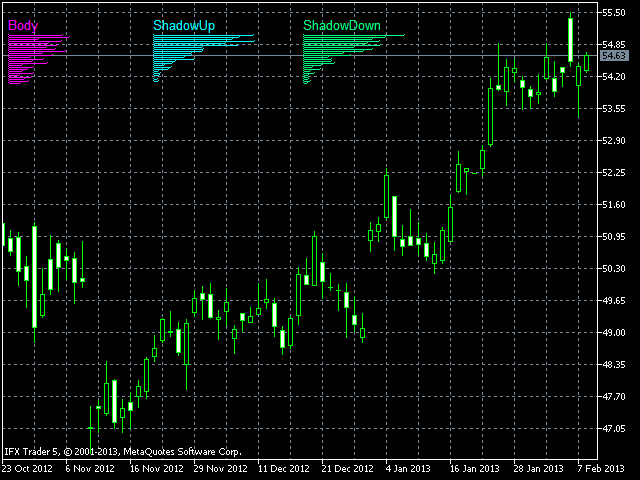Click the ShadowUp histogram label
This screenshot has width=640, height=480.
pos(184,25)
